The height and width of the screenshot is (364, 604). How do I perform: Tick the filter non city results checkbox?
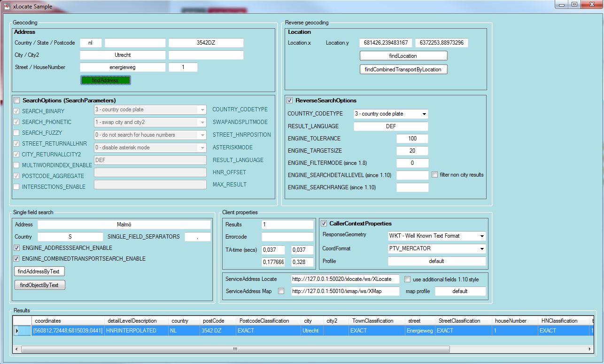click(x=434, y=175)
